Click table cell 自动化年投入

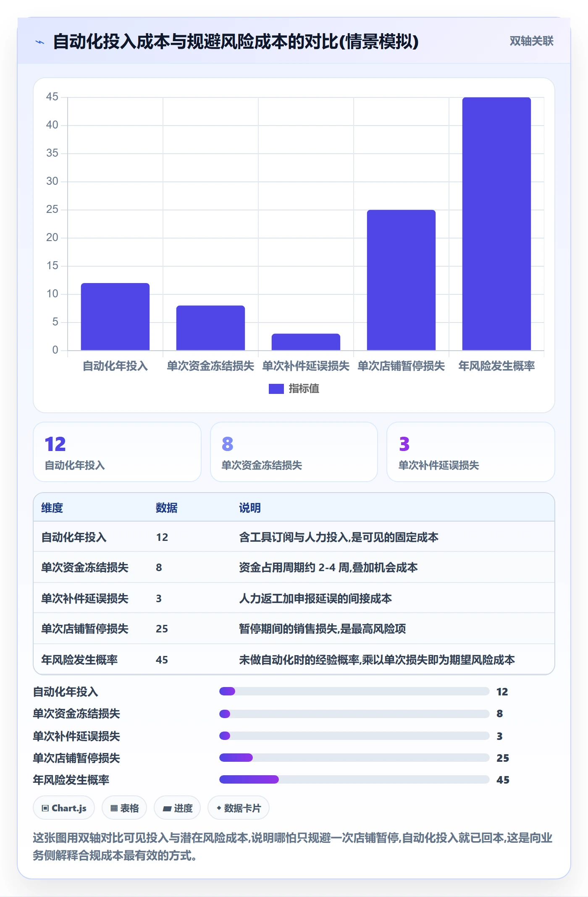coord(74,538)
